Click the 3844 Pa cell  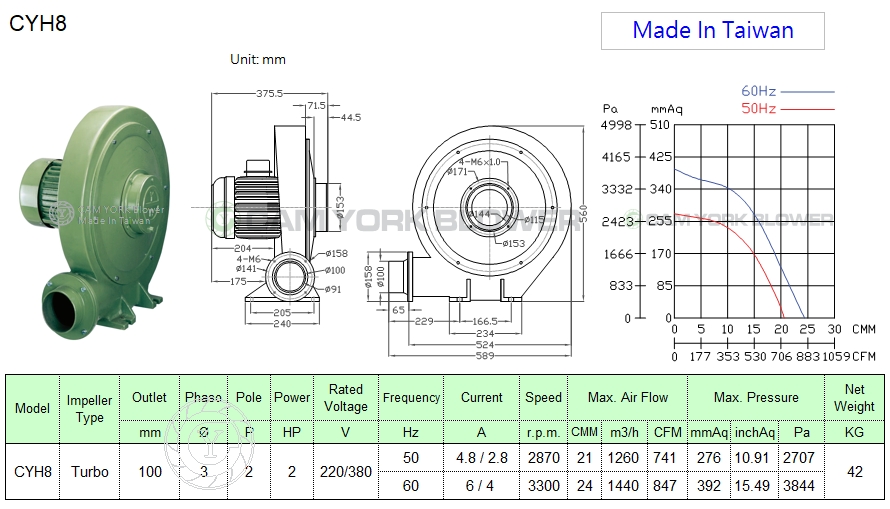pos(799,486)
